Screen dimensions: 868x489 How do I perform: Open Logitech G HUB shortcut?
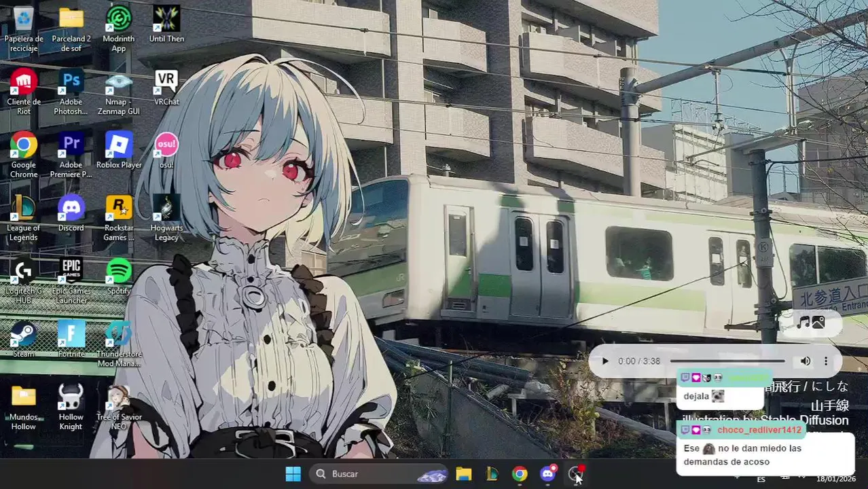[24, 280]
